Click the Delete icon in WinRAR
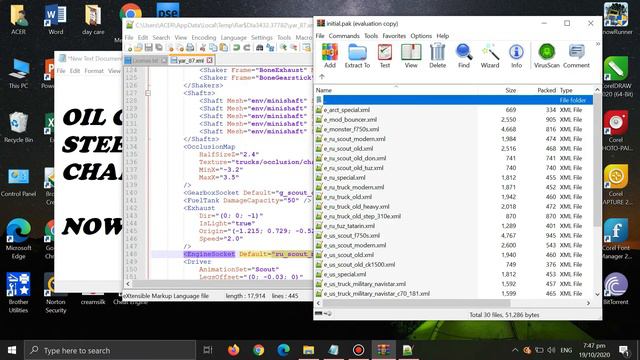The image size is (640, 360). [x=438, y=56]
